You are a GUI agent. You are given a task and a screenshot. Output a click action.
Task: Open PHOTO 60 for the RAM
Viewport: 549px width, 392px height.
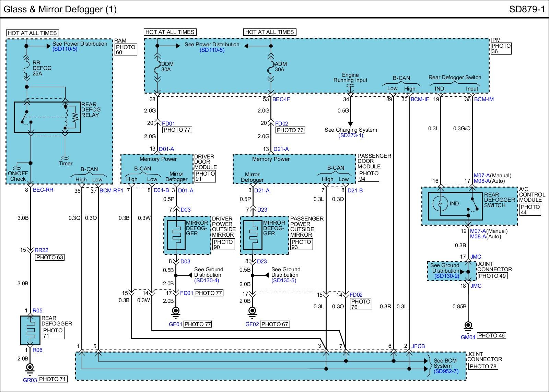[126, 50]
